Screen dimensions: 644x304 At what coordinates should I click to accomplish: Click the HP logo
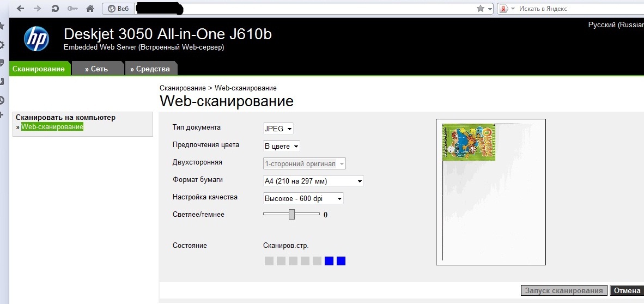37,39
